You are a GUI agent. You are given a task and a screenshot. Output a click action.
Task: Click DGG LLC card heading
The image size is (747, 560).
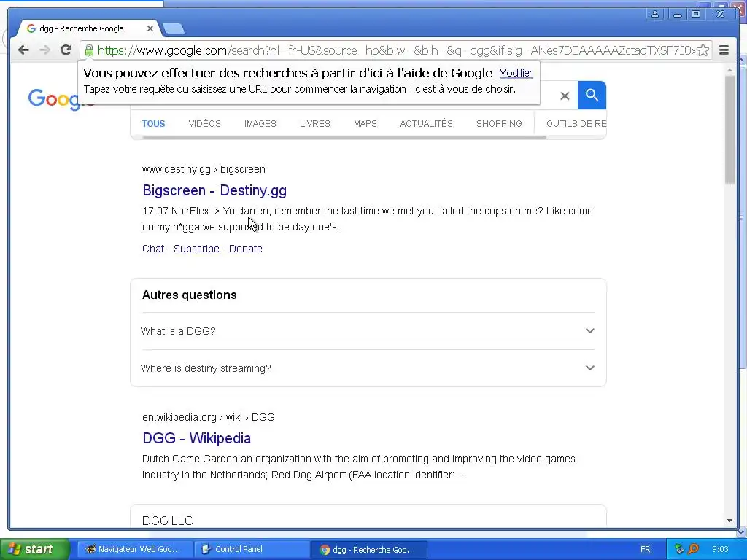point(167,521)
